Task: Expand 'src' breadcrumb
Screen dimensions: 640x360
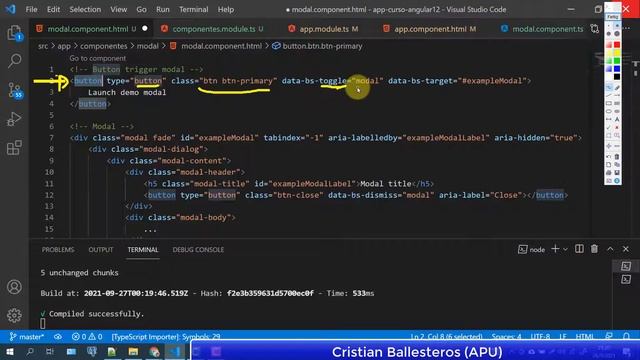Action: tap(43, 46)
